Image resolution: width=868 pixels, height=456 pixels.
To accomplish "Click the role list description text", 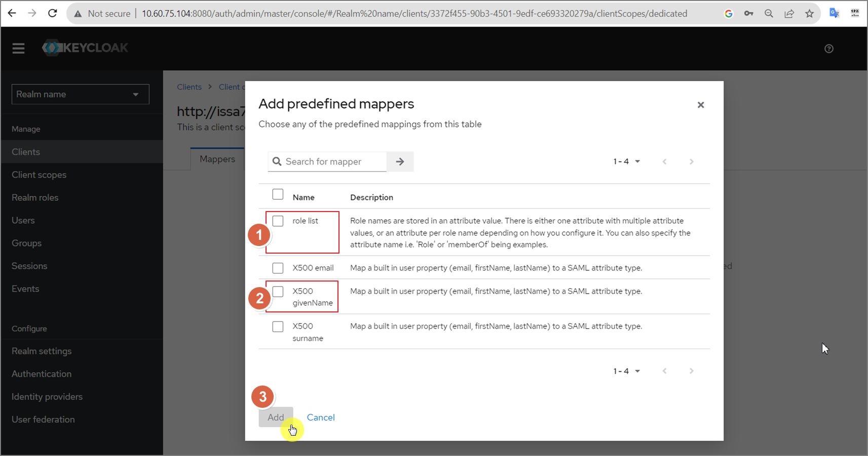I will (520, 233).
